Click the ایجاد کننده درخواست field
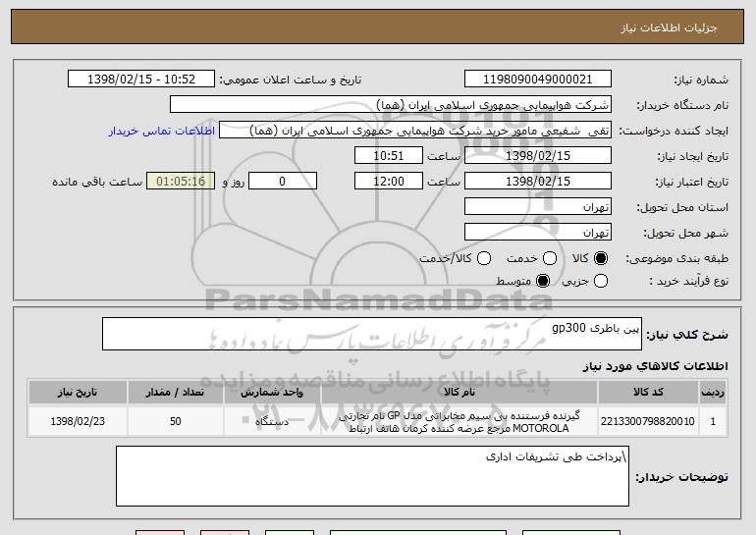This screenshot has width=756, height=535. click(x=415, y=131)
